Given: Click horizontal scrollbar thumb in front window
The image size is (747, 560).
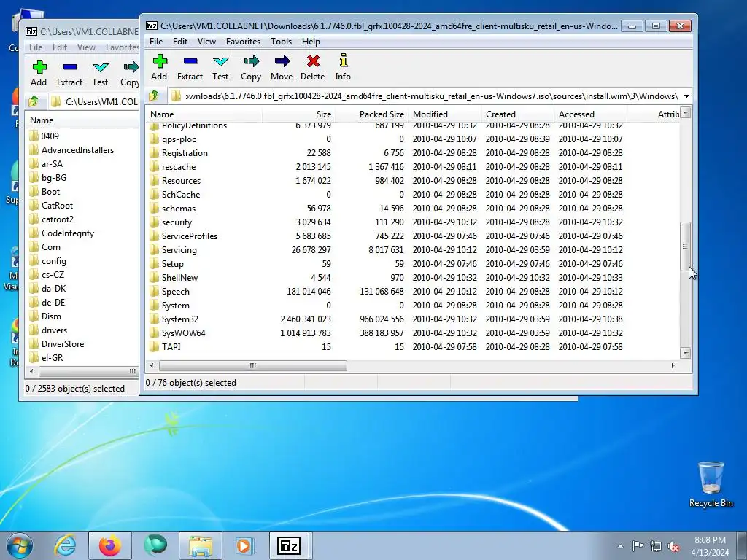Looking at the screenshot, I should click(x=253, y=365).
